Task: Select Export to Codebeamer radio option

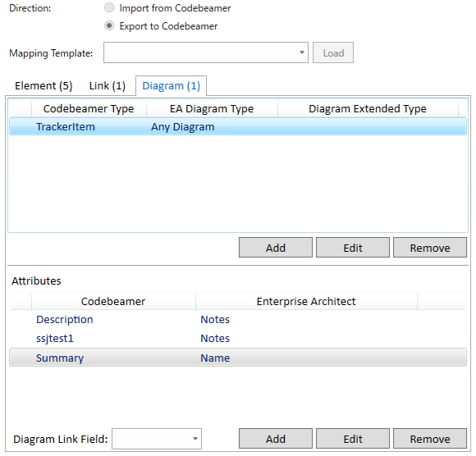Action: [109, 25]
